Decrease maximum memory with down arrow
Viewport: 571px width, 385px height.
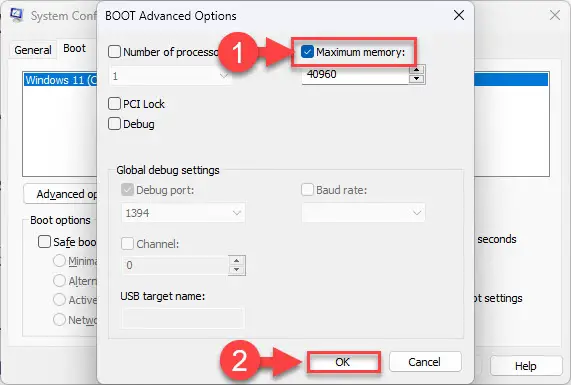[416, 79]
